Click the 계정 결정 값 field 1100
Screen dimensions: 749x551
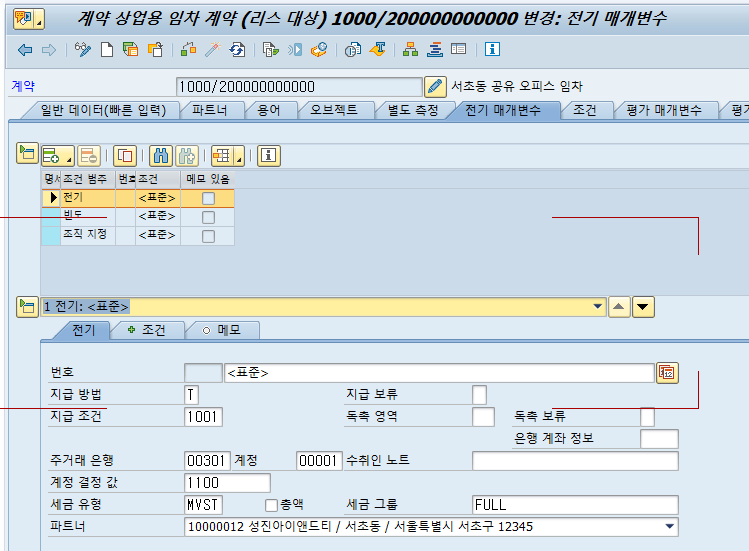(x=227, y=483)
